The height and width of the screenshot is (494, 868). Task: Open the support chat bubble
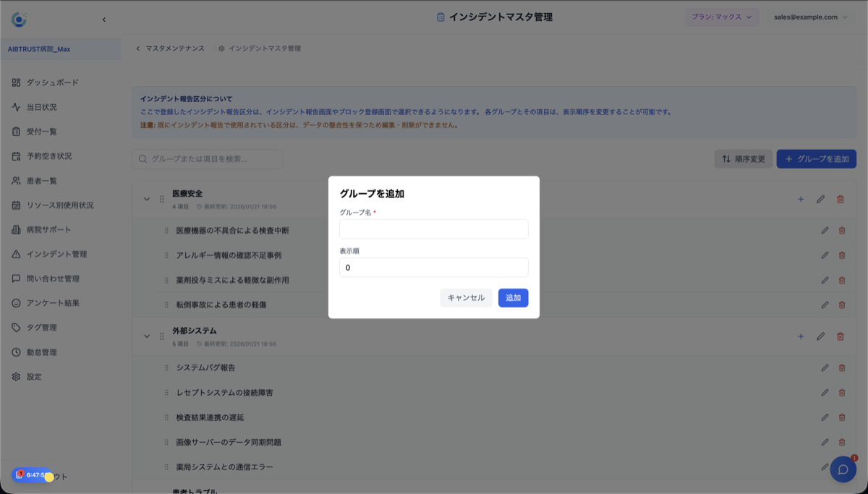[x=843, y=469]
